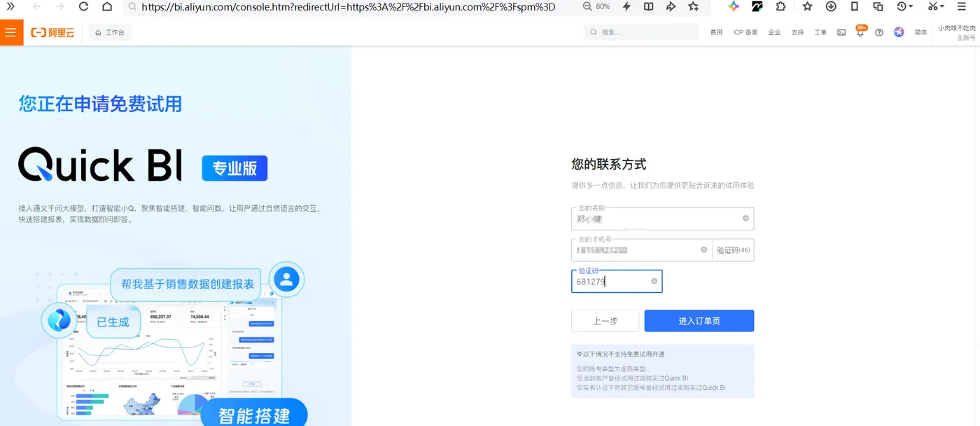
Task: Clear the verification code x icon
Action: point(654,281)
